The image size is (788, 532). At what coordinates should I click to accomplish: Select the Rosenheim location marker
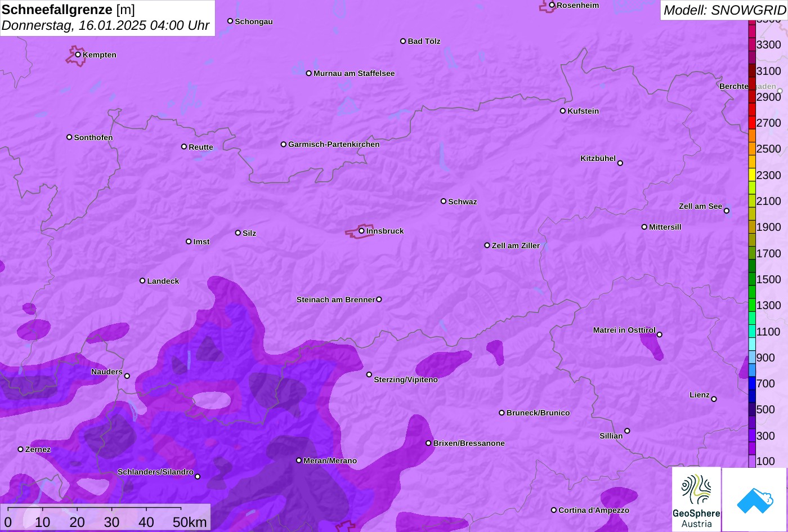tap(552, 5)
